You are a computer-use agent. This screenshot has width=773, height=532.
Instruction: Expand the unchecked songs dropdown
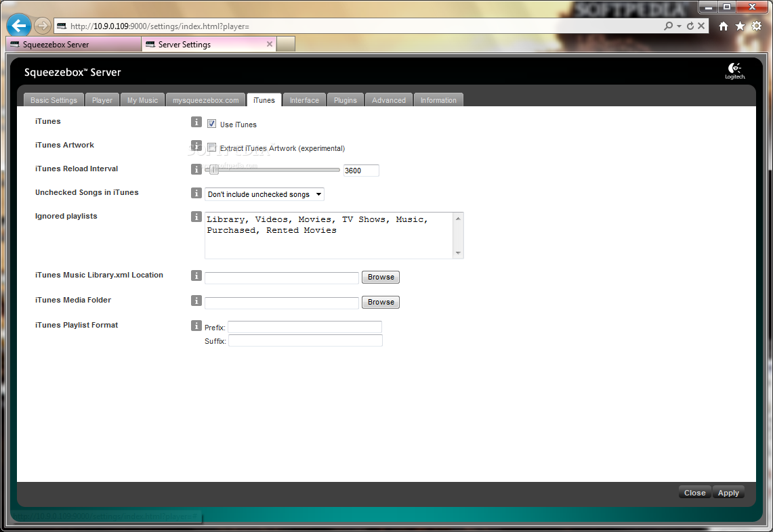(264, 194)
